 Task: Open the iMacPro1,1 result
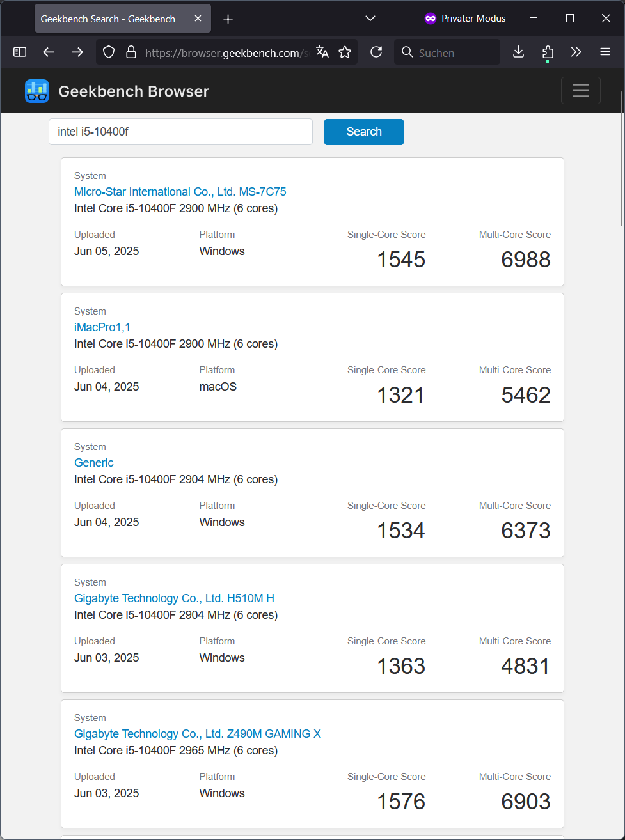102,327
